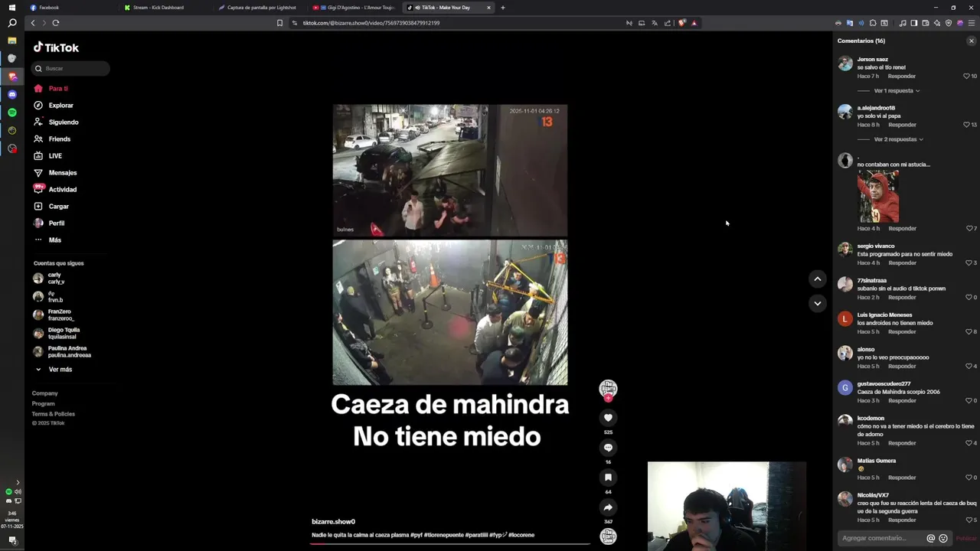
Task: Close the TikTok - Make Your Day tab
Action: pyautogui.click(x=488, y=8)
